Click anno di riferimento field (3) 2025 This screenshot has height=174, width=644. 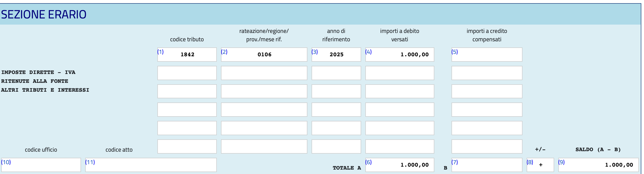pyautogui.click(x=336, y=55)
